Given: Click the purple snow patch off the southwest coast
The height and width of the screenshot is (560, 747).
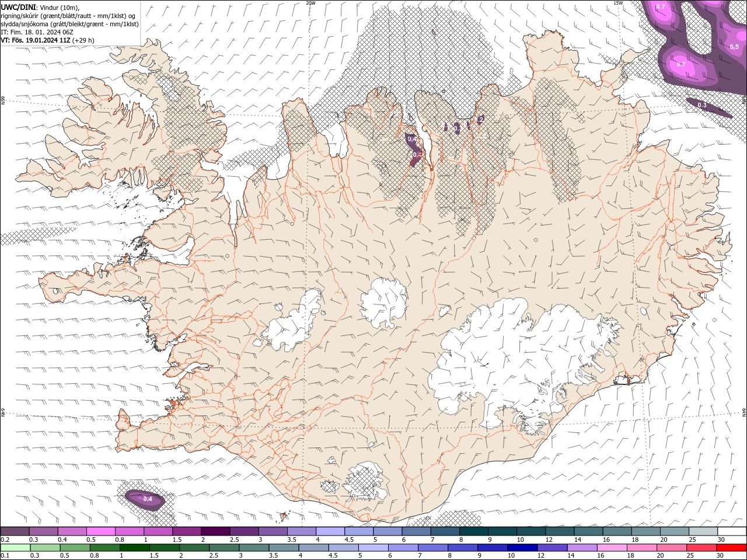Looking at the screenshot, I should [x=145, y=500].
